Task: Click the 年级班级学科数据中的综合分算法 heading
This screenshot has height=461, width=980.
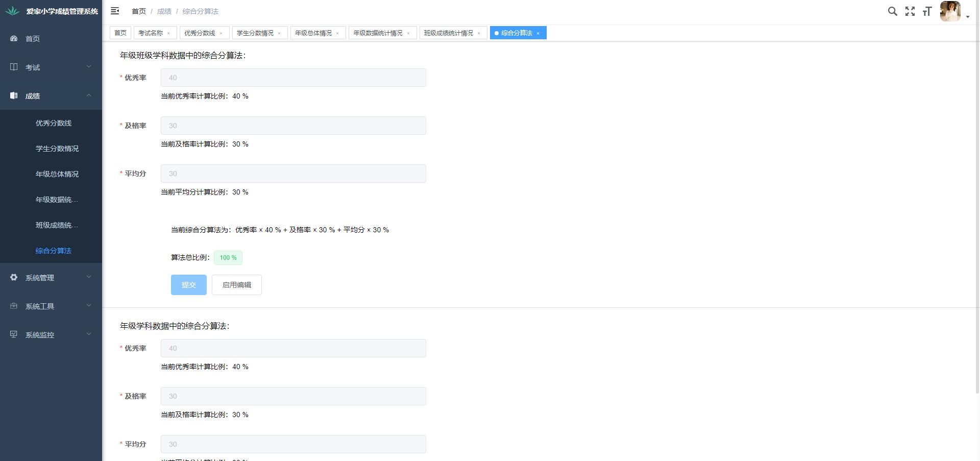Action: [183, 56]
